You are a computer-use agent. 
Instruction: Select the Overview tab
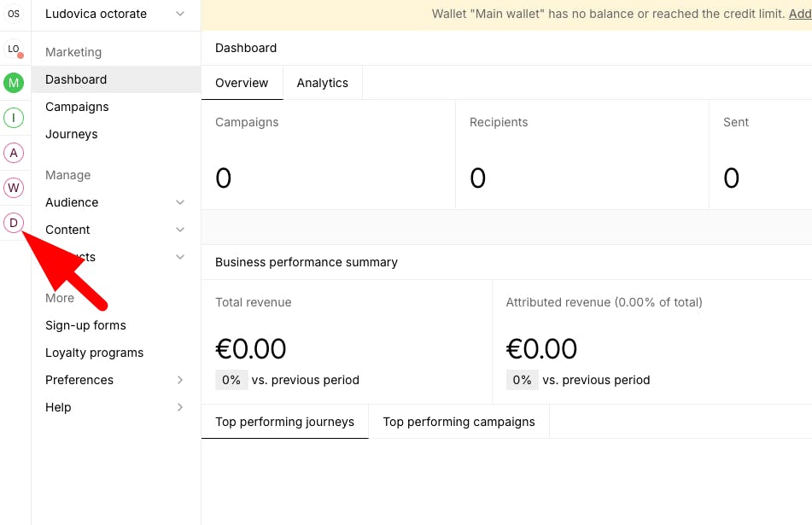(242, 83)
